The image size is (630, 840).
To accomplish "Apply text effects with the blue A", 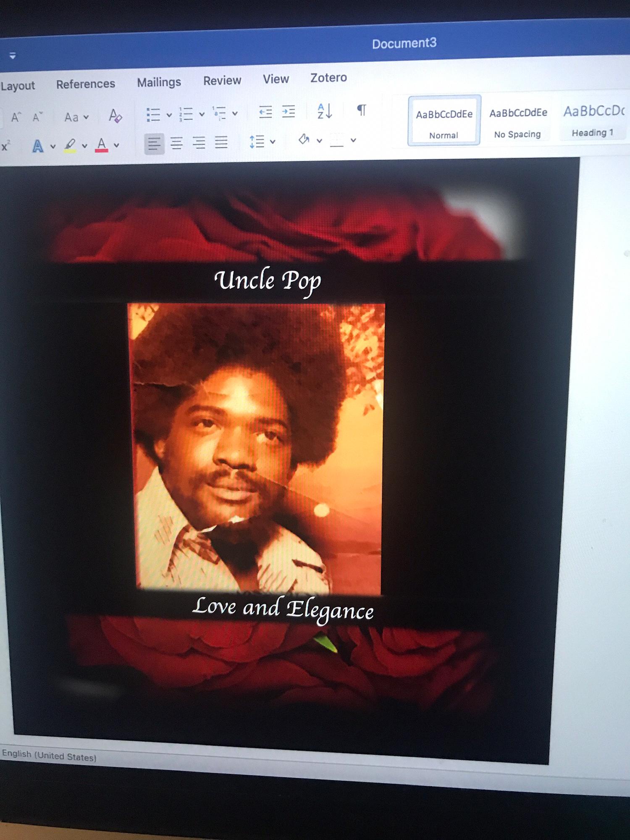I will (x=38, y=146).
